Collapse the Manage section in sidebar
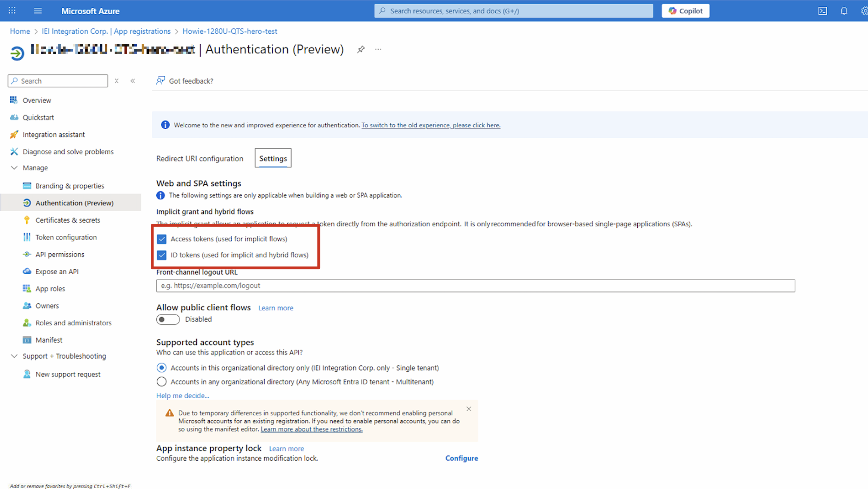 tap(14, 168)
